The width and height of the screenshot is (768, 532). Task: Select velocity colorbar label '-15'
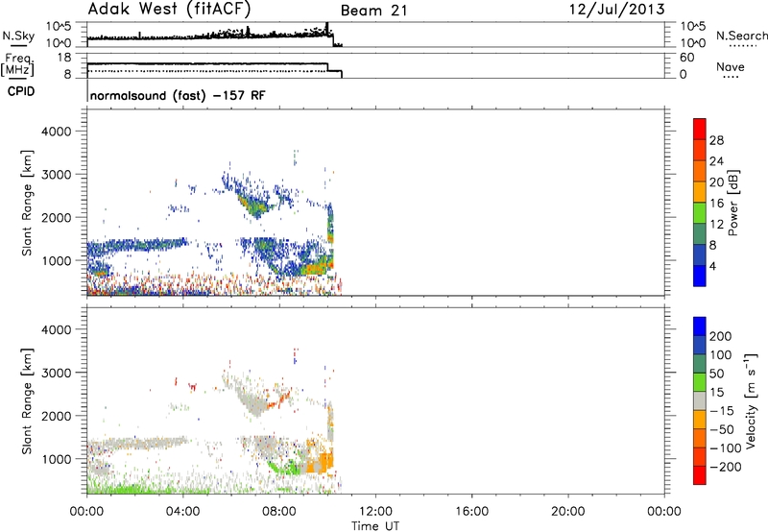(x=722, y=411)
